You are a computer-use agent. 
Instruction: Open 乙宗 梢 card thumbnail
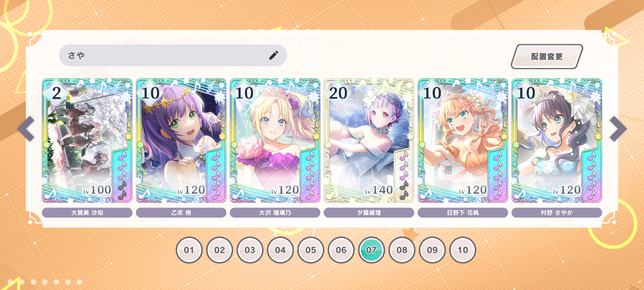pyautogui.click(x=181, y=140)
